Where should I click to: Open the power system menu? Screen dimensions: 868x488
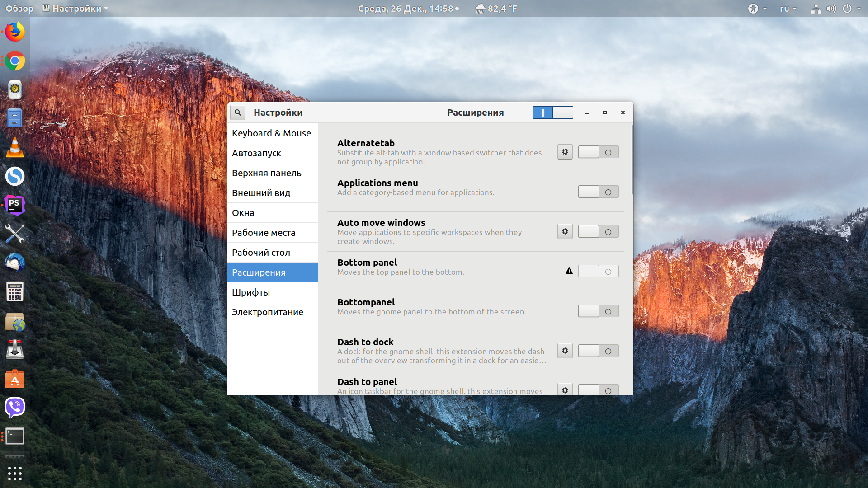852,9
